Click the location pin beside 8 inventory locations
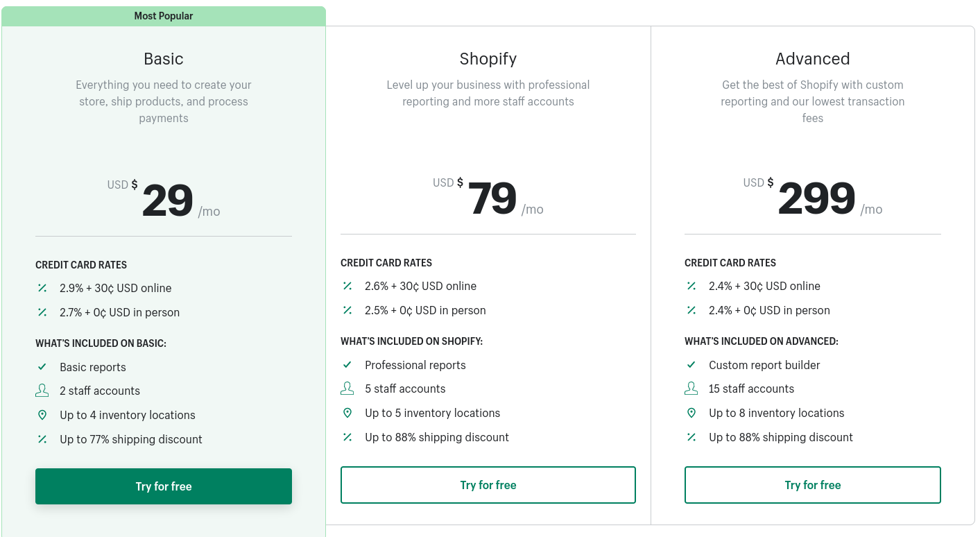The image size is (980, 537). pyautogui.click(x=691, y=413)
